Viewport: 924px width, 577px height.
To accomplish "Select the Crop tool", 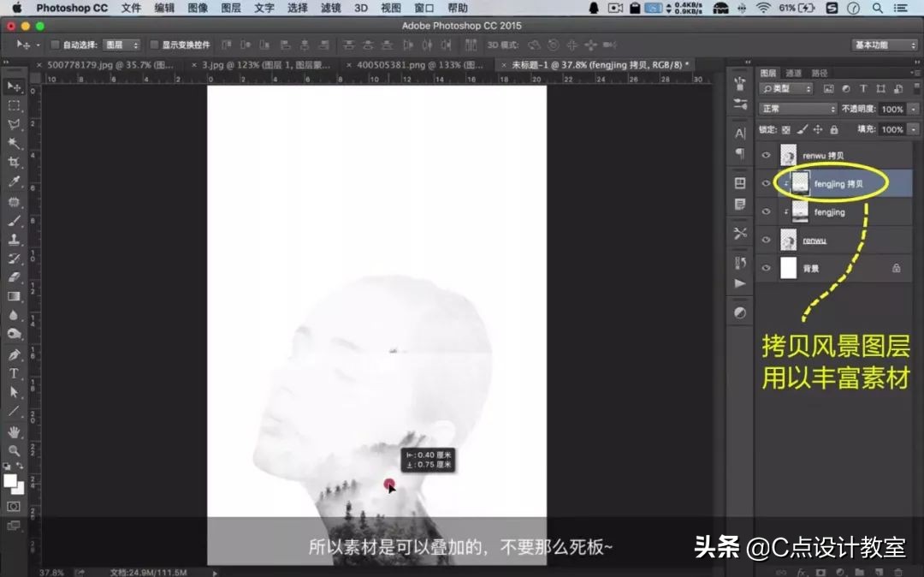I will (12, 161).
